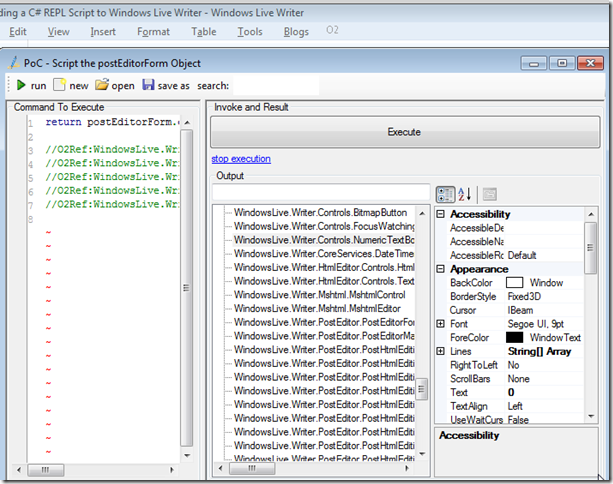Select WindowsLive.Writer.Controls.FocusWatching tree item
The height and width of the screenshot is (484, 613).
[x=324, y=226]
